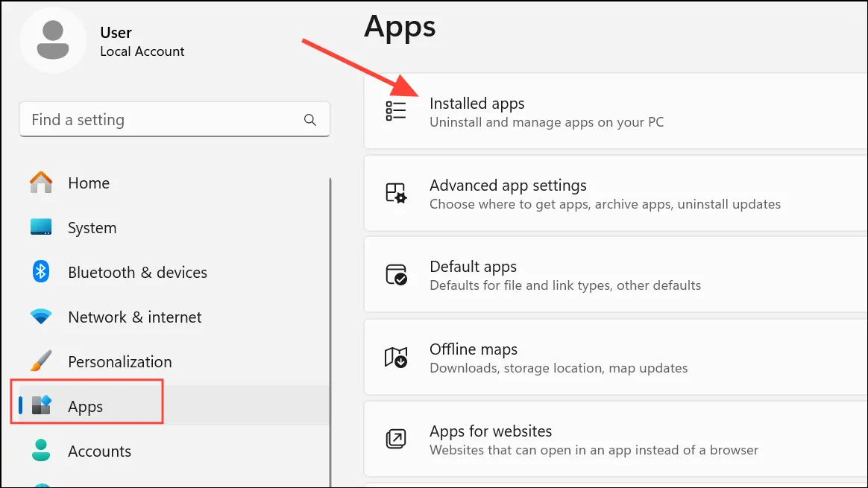Viewport: 868px width, 488px height.
Task: Click the User profile avatar
Action: pos(53,40)
